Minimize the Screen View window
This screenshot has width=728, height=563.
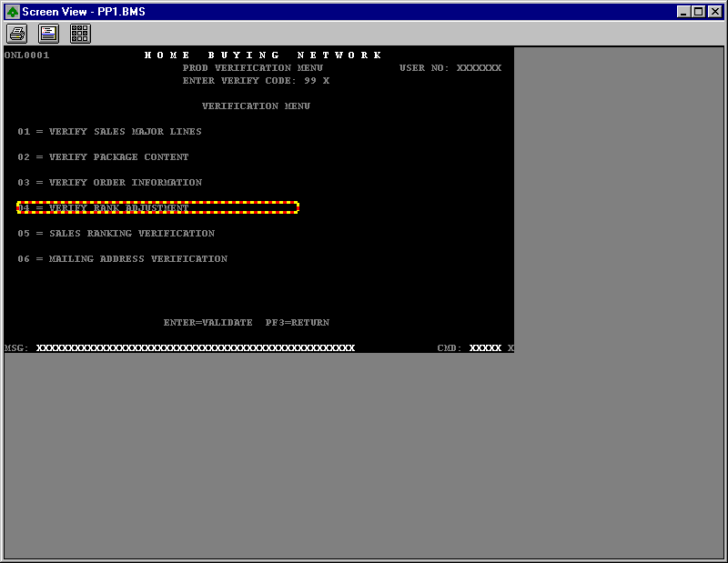684,11
